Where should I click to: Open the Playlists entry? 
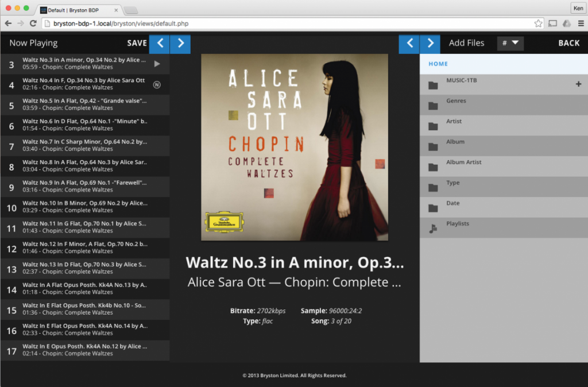tap(504, 227)
